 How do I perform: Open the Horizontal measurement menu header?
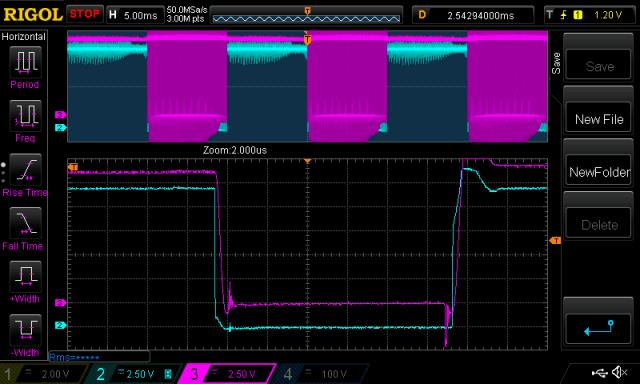point(24,37)
